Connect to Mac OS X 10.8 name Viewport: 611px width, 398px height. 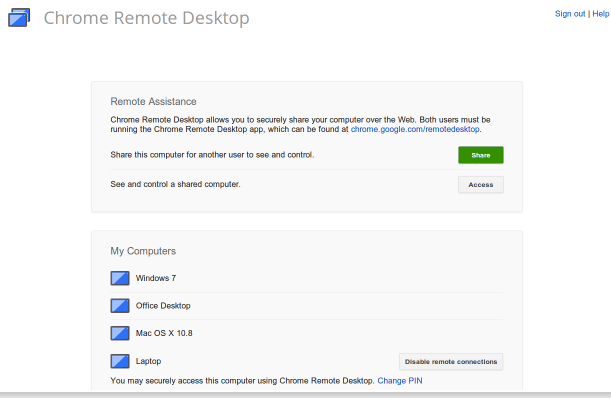pyautogui.click(x=164, y=333)
